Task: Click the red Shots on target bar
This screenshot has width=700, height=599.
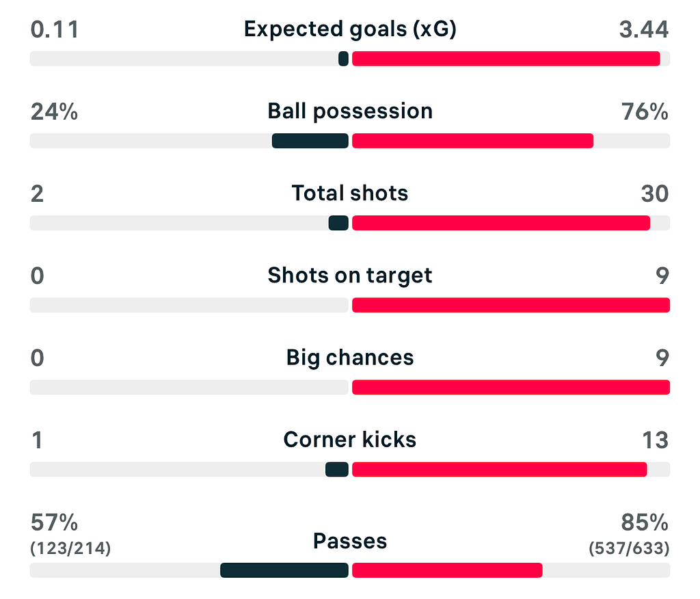Action: (x=511, y=305)
